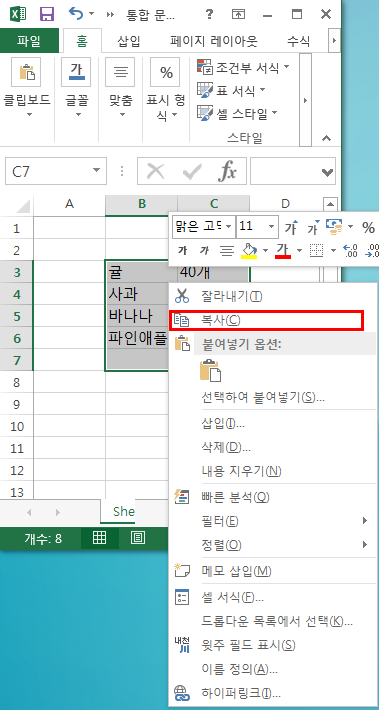Viewport: 379px width, 710px height.
Task: Choose 메모 삽입 from the context menu
Action: [x=273, y=571]
